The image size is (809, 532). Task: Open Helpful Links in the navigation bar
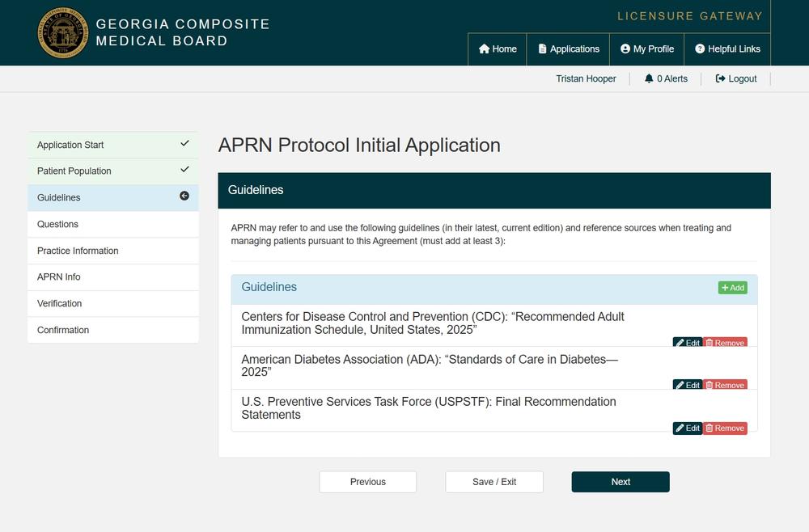(727, 49)
